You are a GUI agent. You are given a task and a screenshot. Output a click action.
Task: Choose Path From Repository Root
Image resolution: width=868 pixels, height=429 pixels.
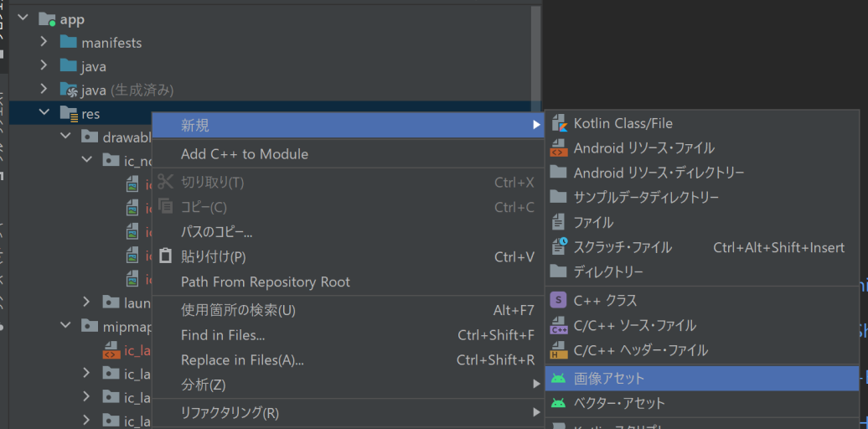266,282
